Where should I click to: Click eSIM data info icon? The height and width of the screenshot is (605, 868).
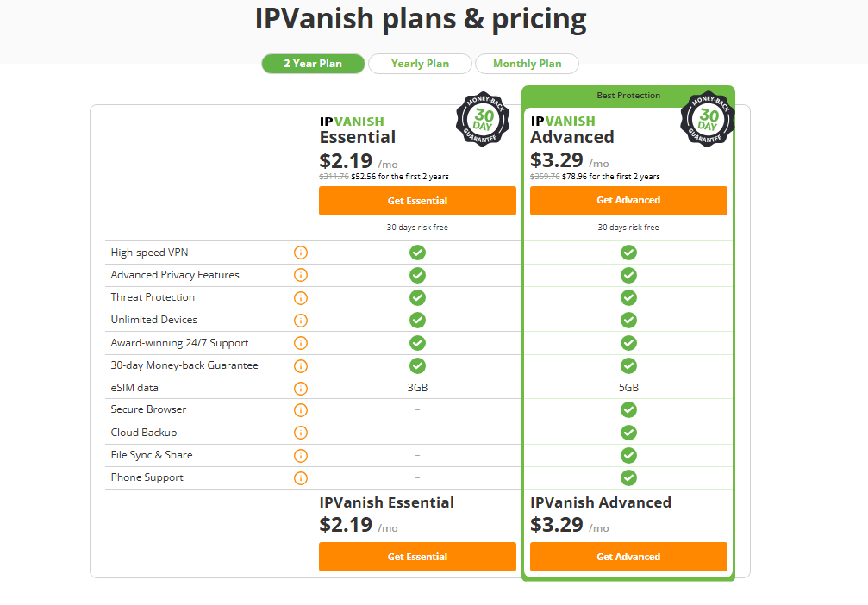click(301, 389)
